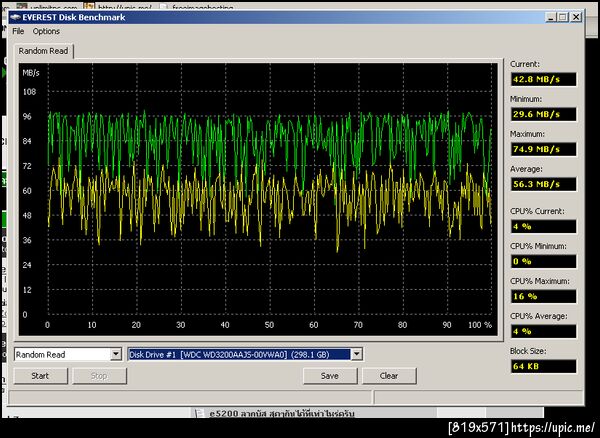The width and height of the screenshot is (600, 438).
Task: Click the disabled Stop button
Action: point(99,376)
